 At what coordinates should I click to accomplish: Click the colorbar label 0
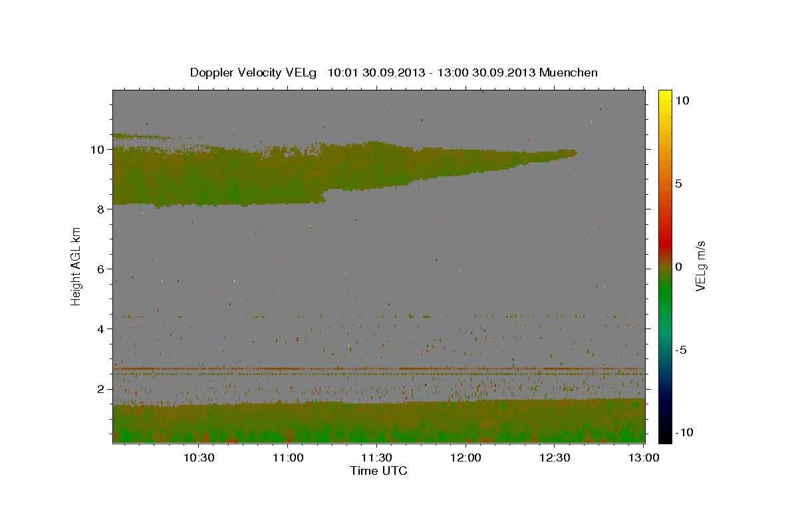[x=679, y=267]
